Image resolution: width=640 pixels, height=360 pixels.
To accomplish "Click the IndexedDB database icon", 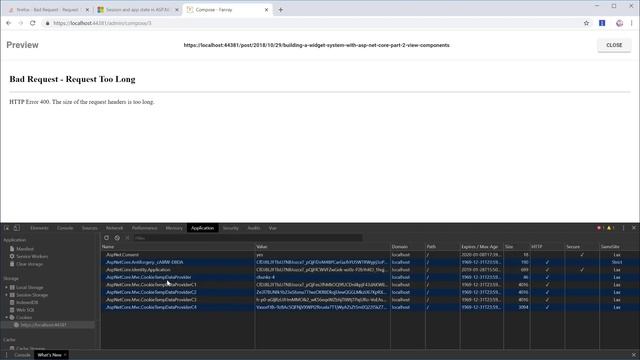I will click(12, 302).
